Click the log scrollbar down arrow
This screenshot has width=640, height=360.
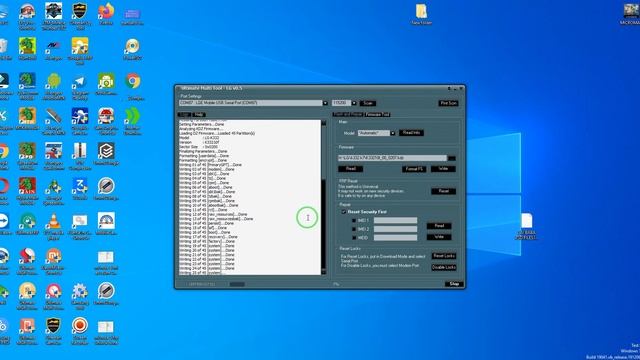(x=324, y=272)
